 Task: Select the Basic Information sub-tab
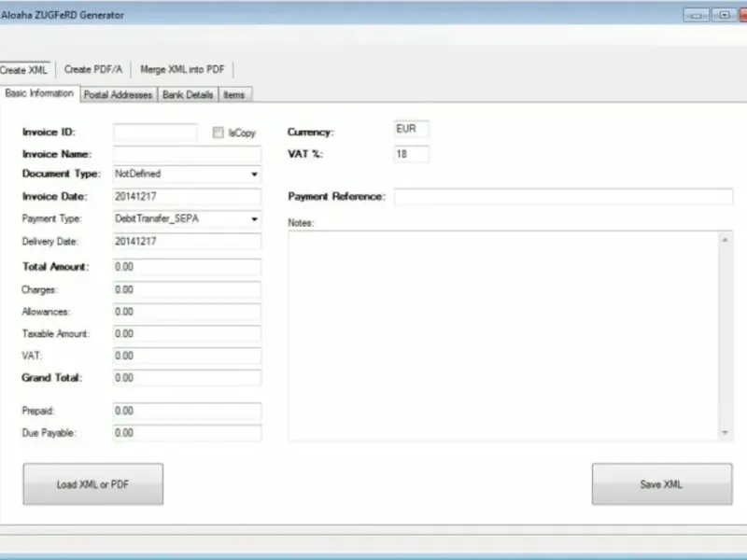click(x=39, y=93)
